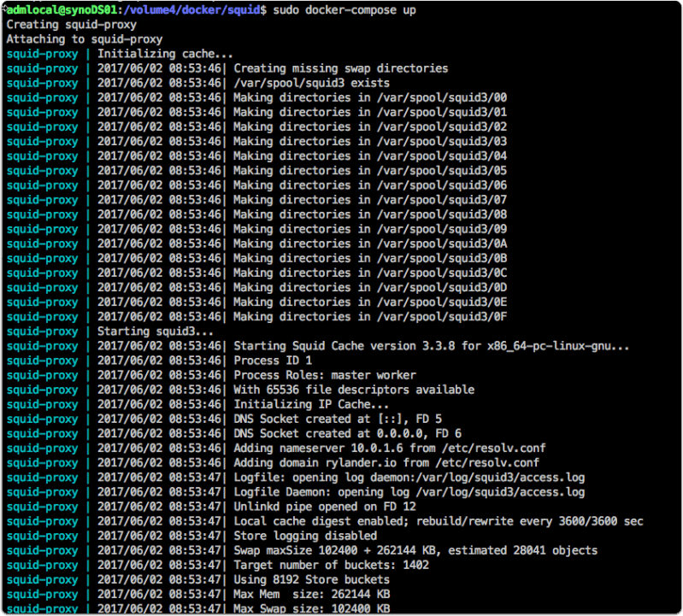The height and width of the screenshot is (616, 683).
Task: Click the path '/var/spool/squid3/0C'
Action: (x=442, y=273)
